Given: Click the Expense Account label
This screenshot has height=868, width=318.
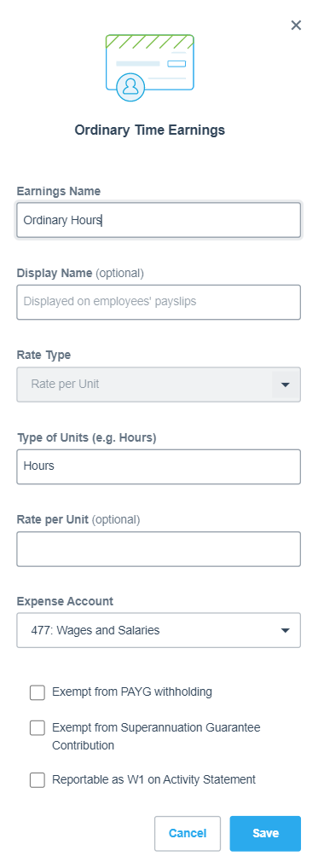Looking at the screenshot, I should click(x=65, y=601).
